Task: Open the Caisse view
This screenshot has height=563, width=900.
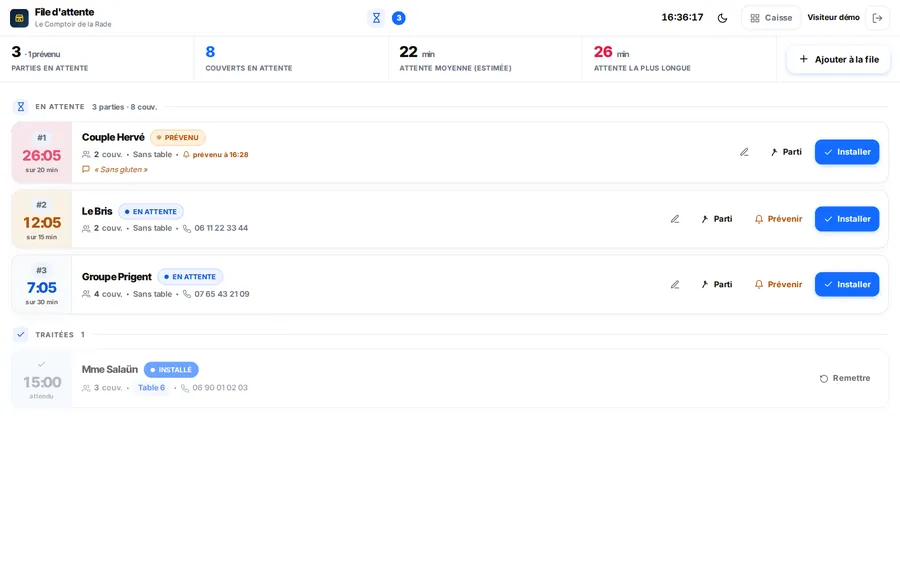Action: pyautogui.click(x=771, y=18)
